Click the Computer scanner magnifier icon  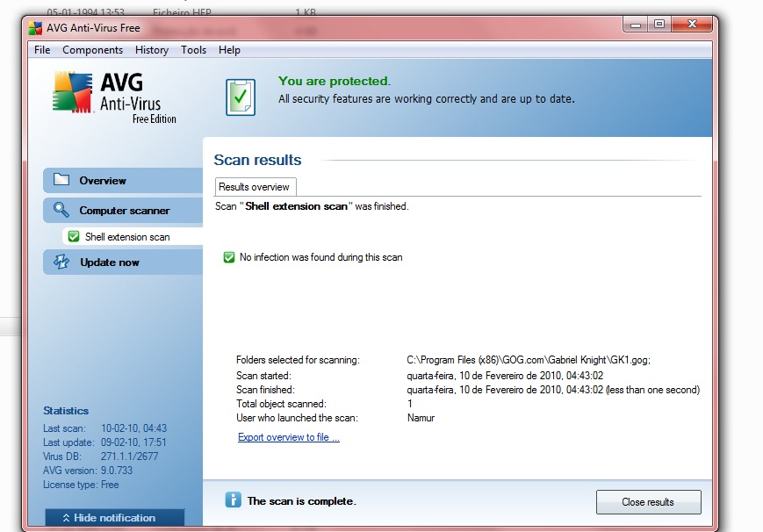click(x=61, y=210)
